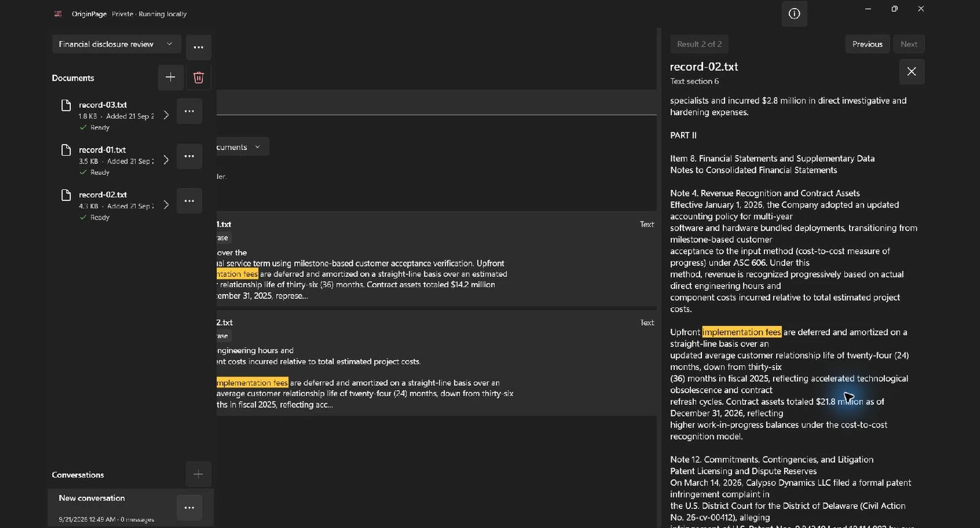
Task: Click file icon of record-02.txt
Action: [66, 195]
